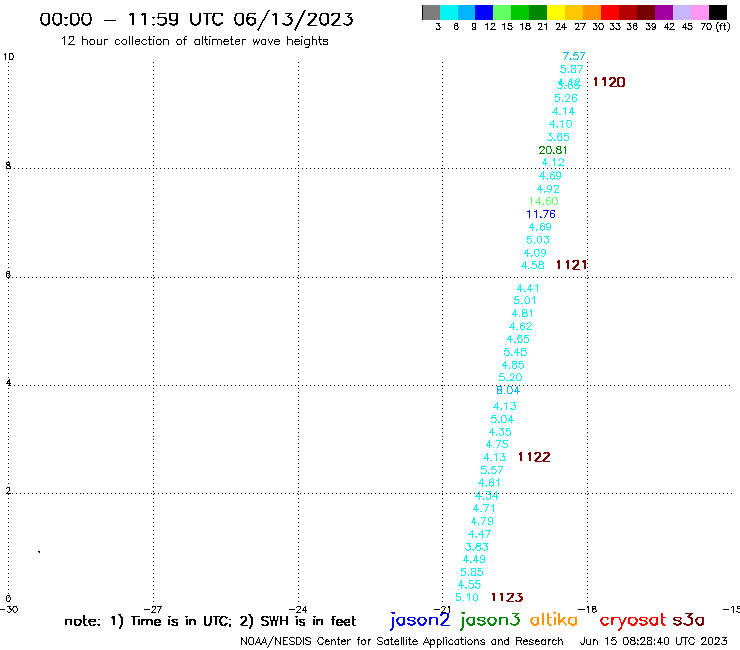Click the wave height value 4.55
This screenshot has height=650, width=740.
pyautogui.click(x=469, y=584)
